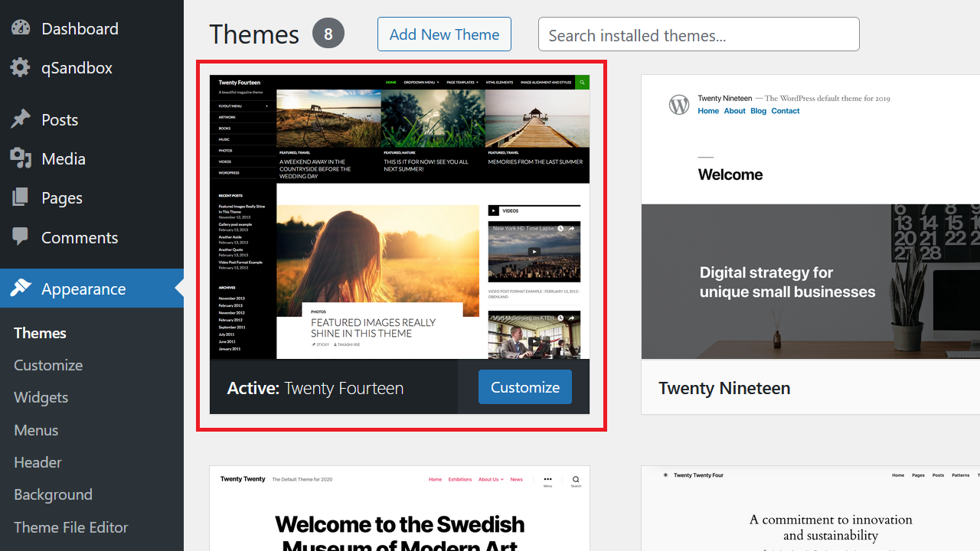Viewport: 980px width, 551px height.
Task: Click the qSandbox gear icon
Action: click(21, 67)
